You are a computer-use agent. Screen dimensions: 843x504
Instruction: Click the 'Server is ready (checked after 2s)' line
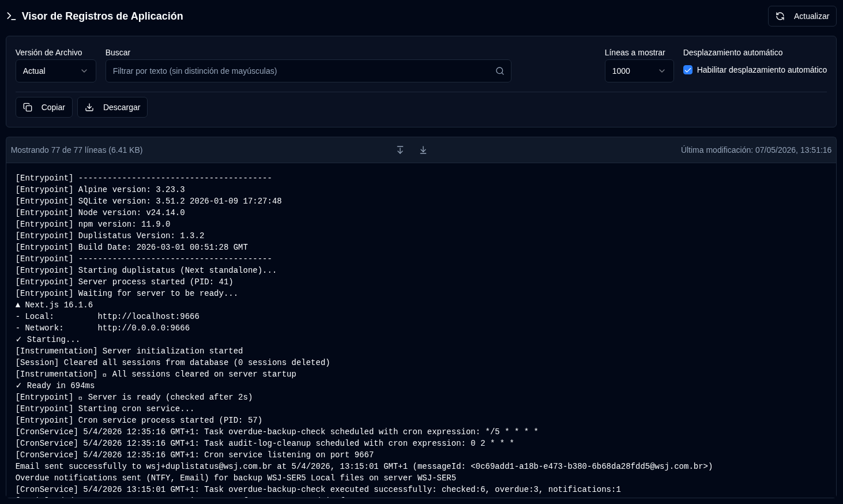pos(134,397)
